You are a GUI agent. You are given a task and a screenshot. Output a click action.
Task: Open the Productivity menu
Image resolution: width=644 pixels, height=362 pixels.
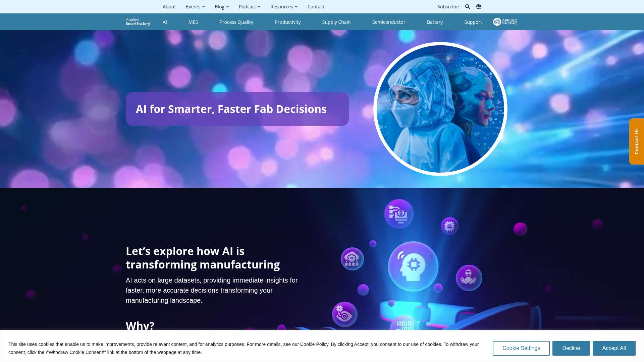pyautogui.click(x=287, y=22)
